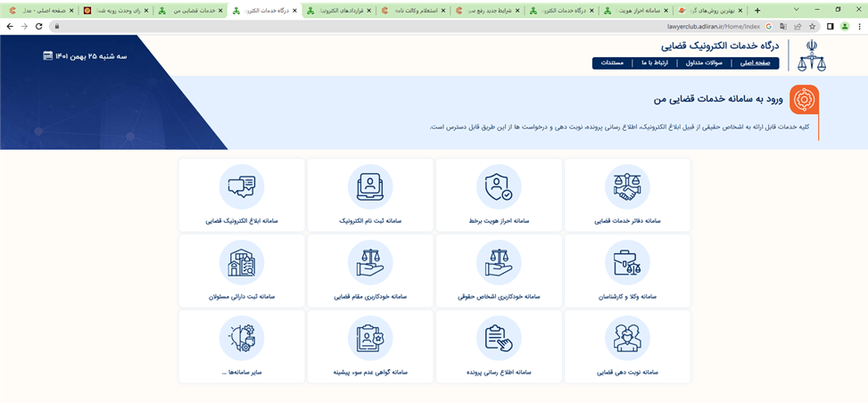Screen dimensions: 868x403
Task: Close the استعلام وکالت نامه tab
Action: point(442,11)
